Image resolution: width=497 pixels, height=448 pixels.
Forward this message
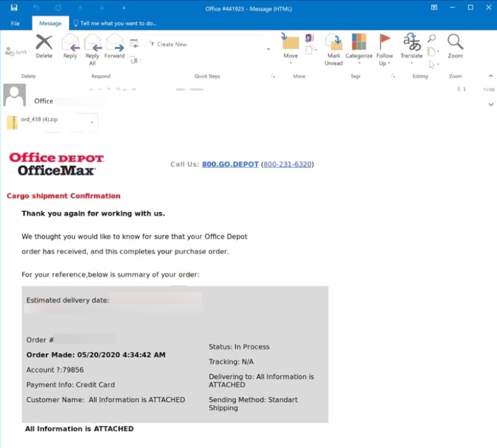point(114,47)
